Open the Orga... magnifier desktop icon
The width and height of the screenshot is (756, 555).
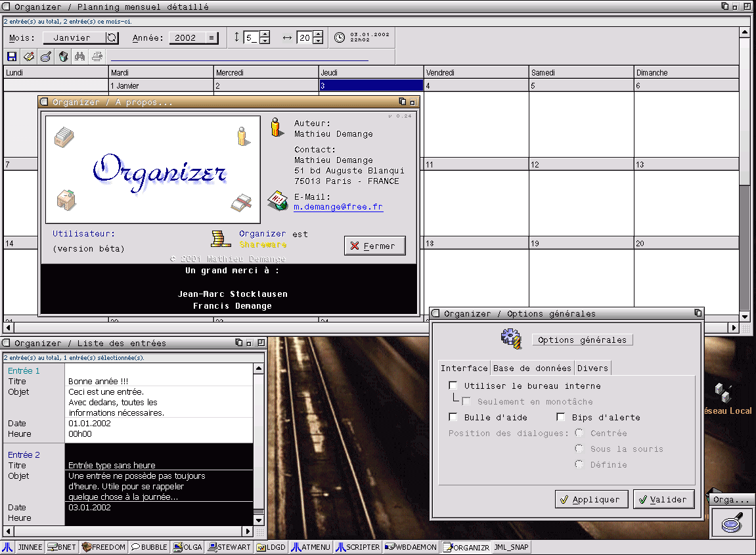pyautogui.click(x=731, y=524)
